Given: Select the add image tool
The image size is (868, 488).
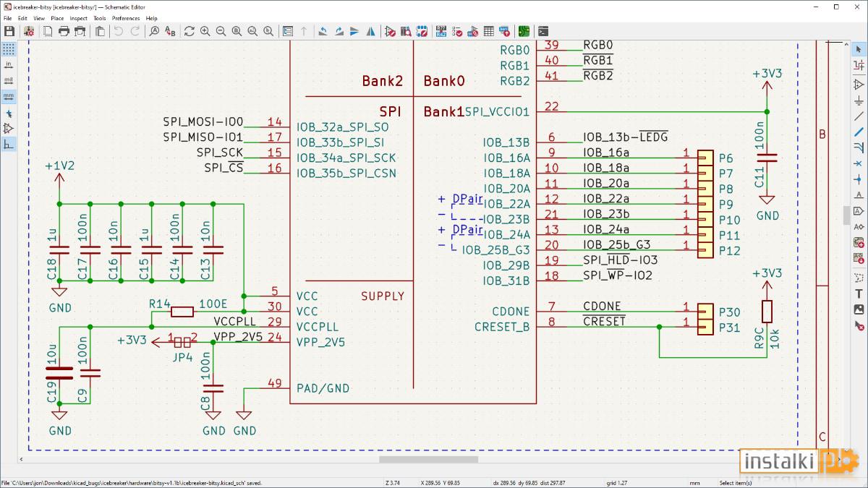Looking at the screenshot, I should (x=859, y=309).
